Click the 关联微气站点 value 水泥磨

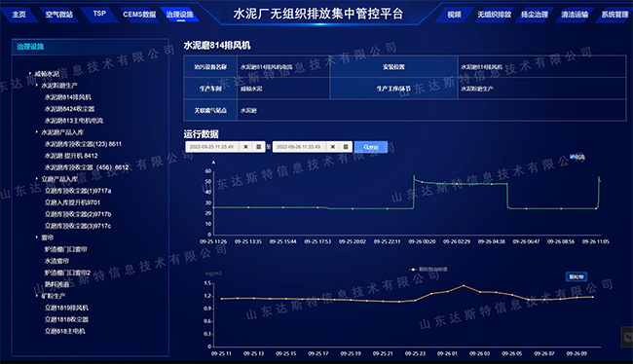pos(248,111)
